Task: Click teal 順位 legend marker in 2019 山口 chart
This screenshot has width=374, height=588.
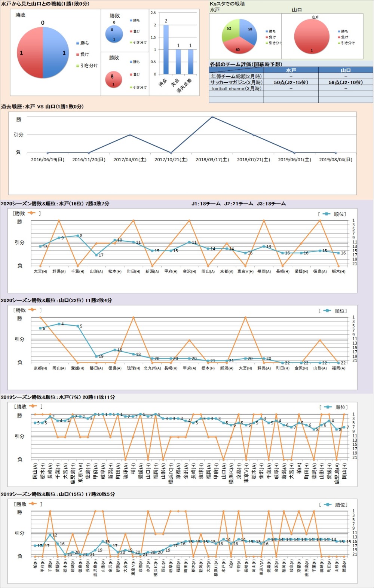Action: tap(328, 505)
